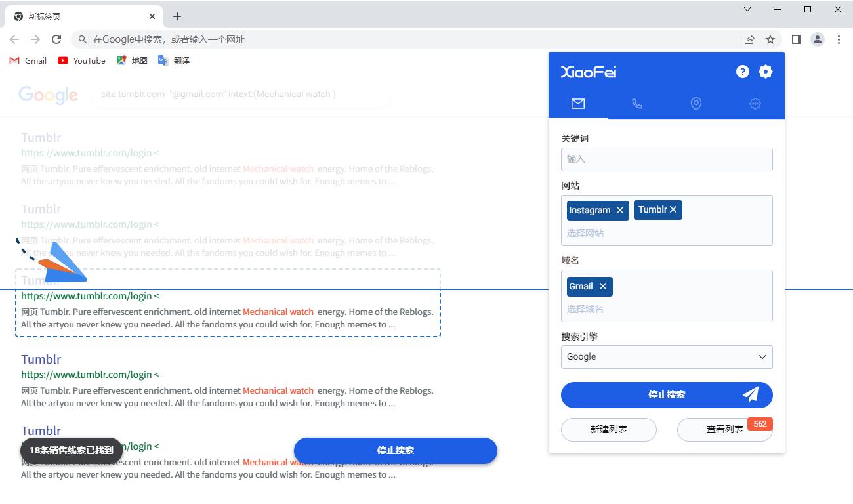Open the Gmail bookmark
Image resolution: width=853 pixels, height=504 pixels.
pyautogui.click(x=28, y=60)
